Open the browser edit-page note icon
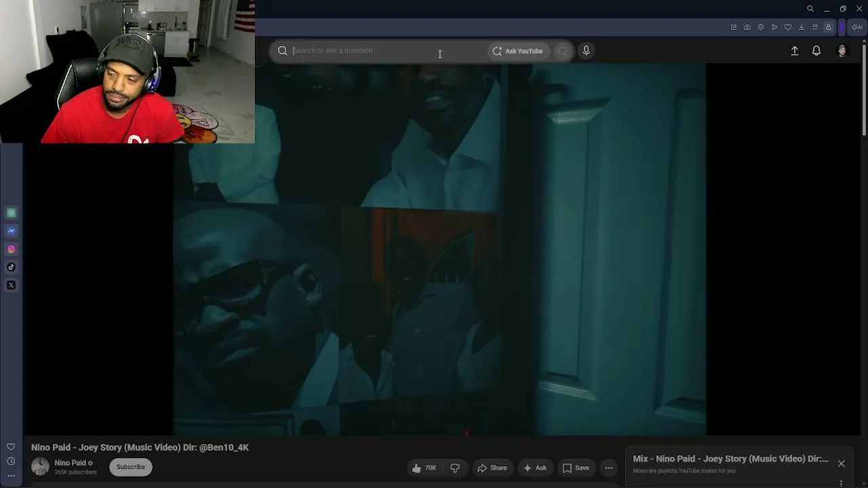The image size is (868, 488). coord(734,27)
